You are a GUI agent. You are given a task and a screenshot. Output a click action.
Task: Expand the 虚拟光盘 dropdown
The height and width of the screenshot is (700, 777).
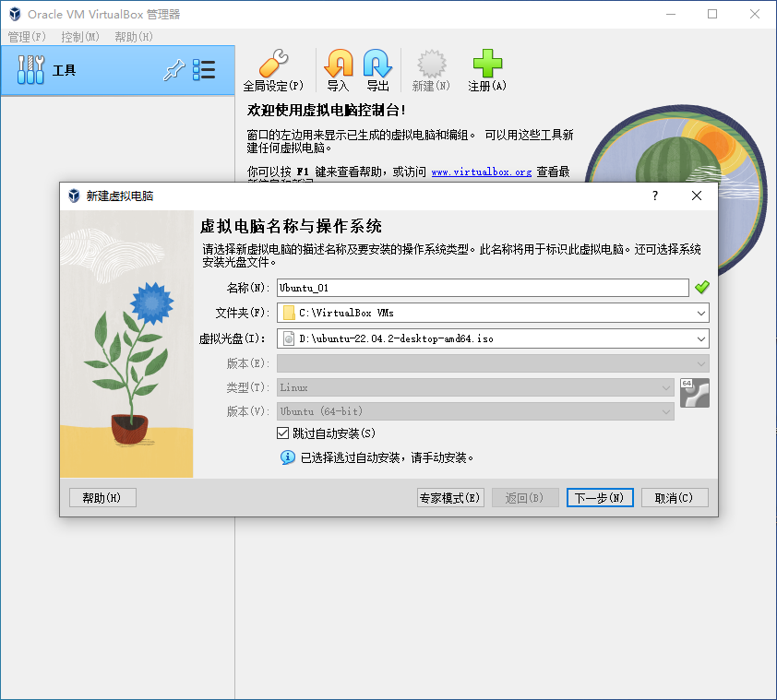[x=700, y=338]
